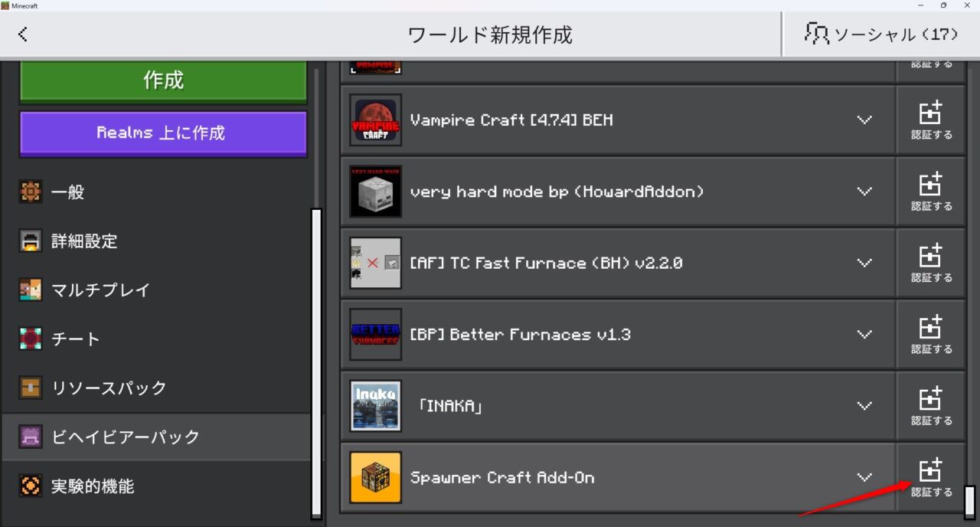Click the Vampire Craft [4.7.4] BEH title

[x=511, y=120]
